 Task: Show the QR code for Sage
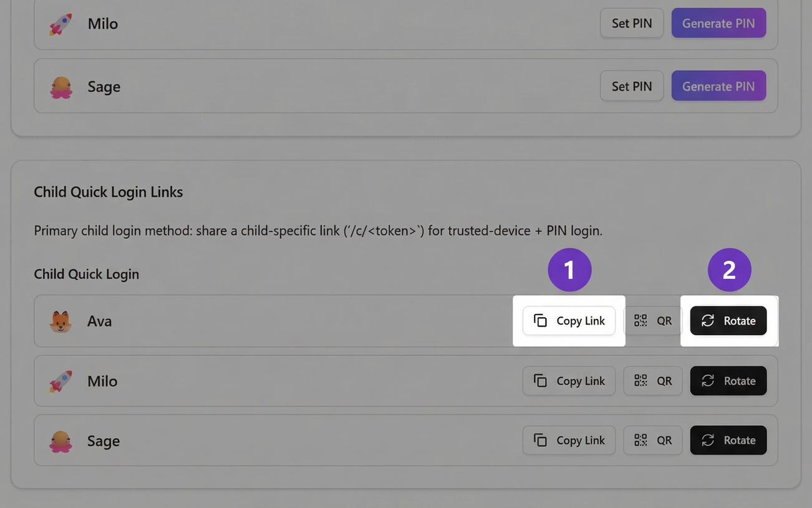point(652,440)
